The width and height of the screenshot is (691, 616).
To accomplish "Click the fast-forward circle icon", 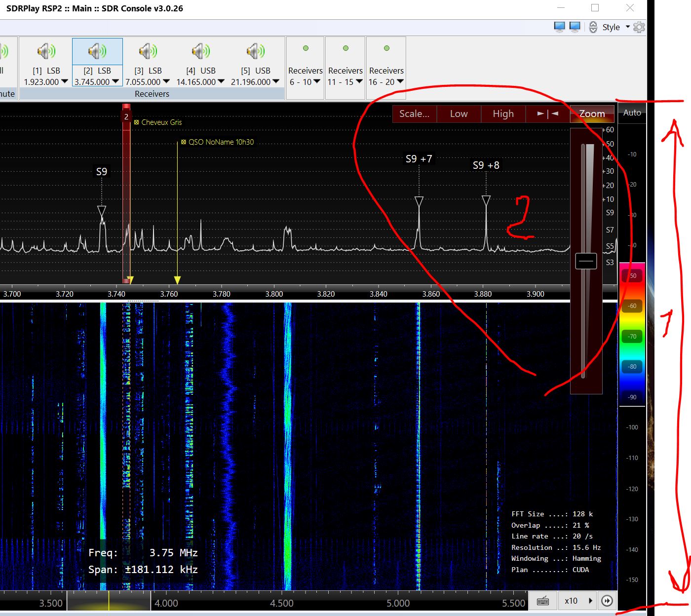I will click(x=607, y=601).
